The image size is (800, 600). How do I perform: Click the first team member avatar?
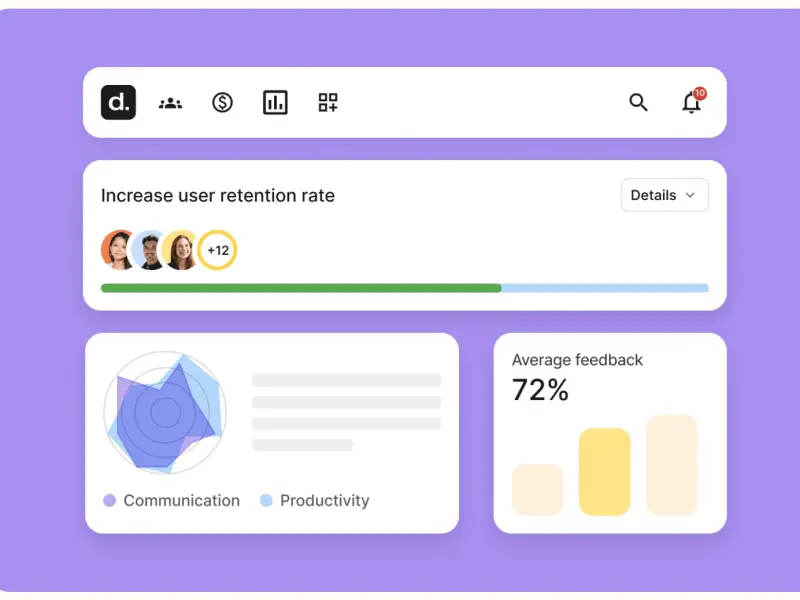[118, 250]
